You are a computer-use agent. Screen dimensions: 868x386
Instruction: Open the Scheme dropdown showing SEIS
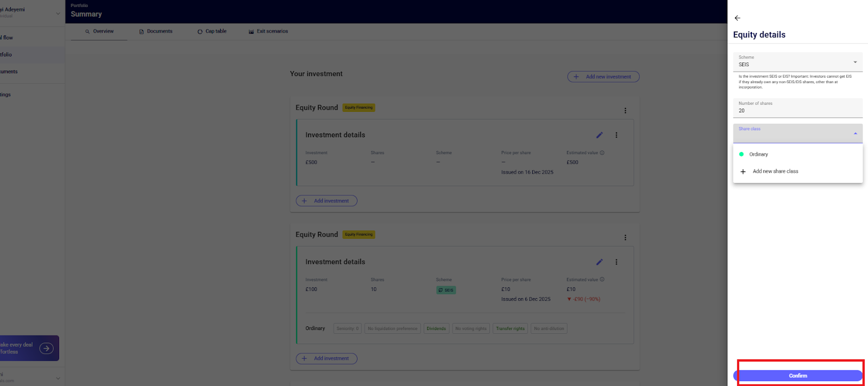pos(797,62)
